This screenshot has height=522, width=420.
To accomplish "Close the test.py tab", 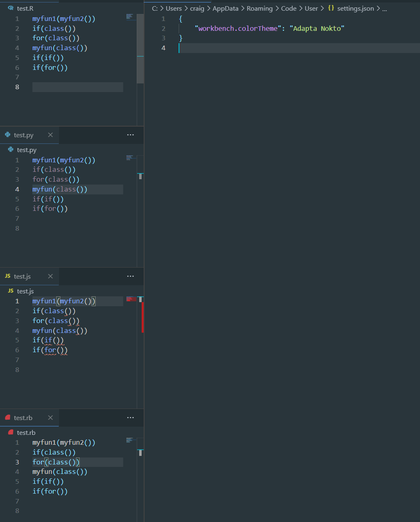I will [x=50, y=135].
